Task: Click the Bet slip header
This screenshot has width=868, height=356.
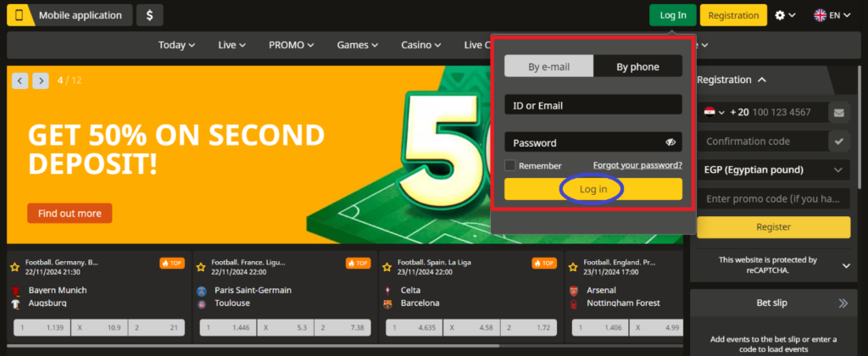Action: point(771,303)
